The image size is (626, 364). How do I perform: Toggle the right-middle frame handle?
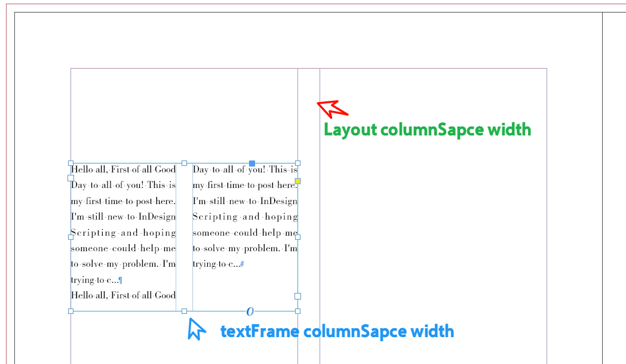pyautogui.click(x=298, y=295)
